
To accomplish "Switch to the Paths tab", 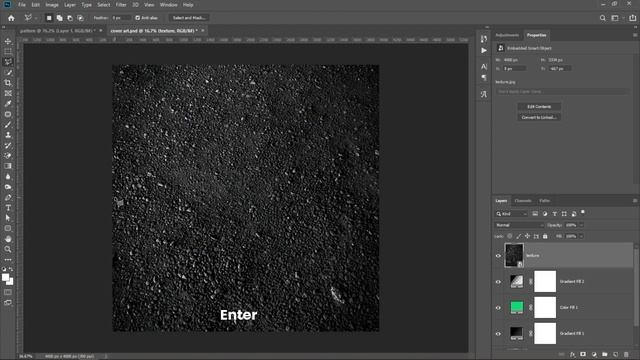I will tap(544, 201).
